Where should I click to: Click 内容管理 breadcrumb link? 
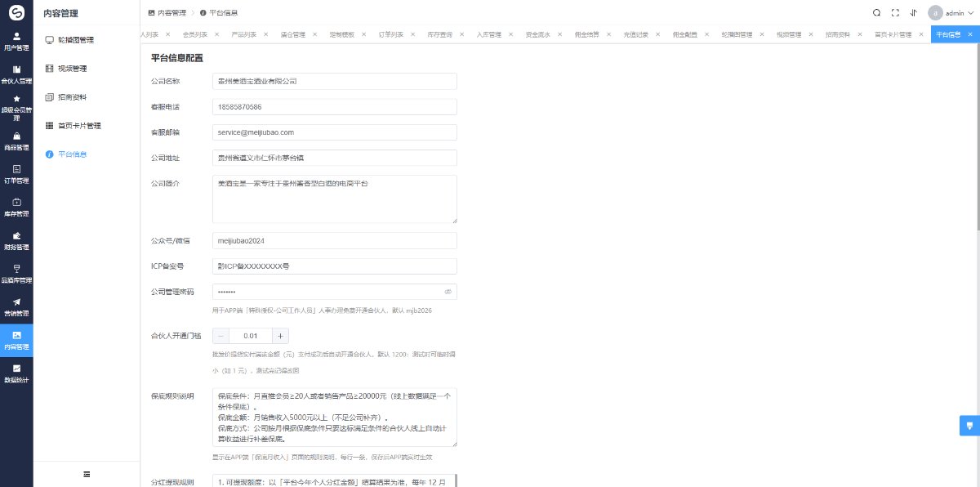tap(166, 13)
